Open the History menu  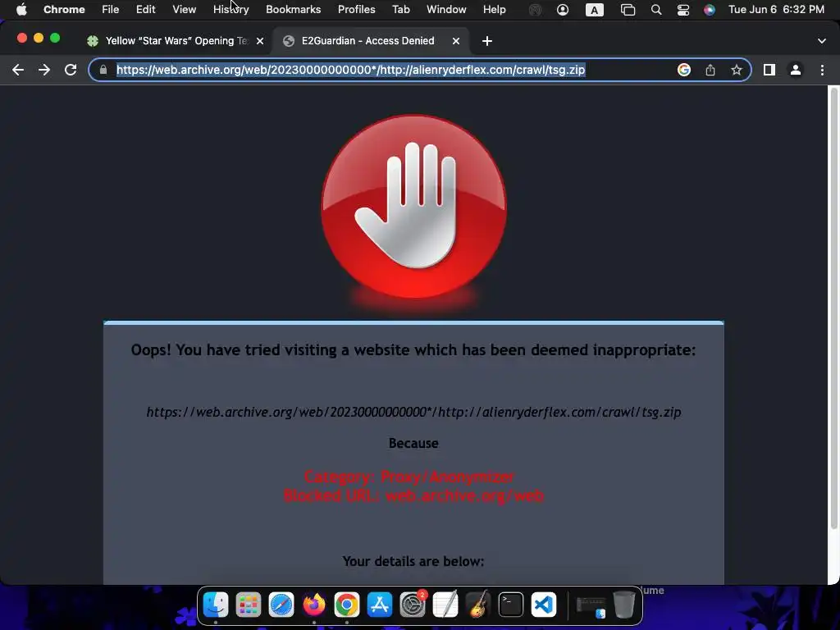click(231, 9)
